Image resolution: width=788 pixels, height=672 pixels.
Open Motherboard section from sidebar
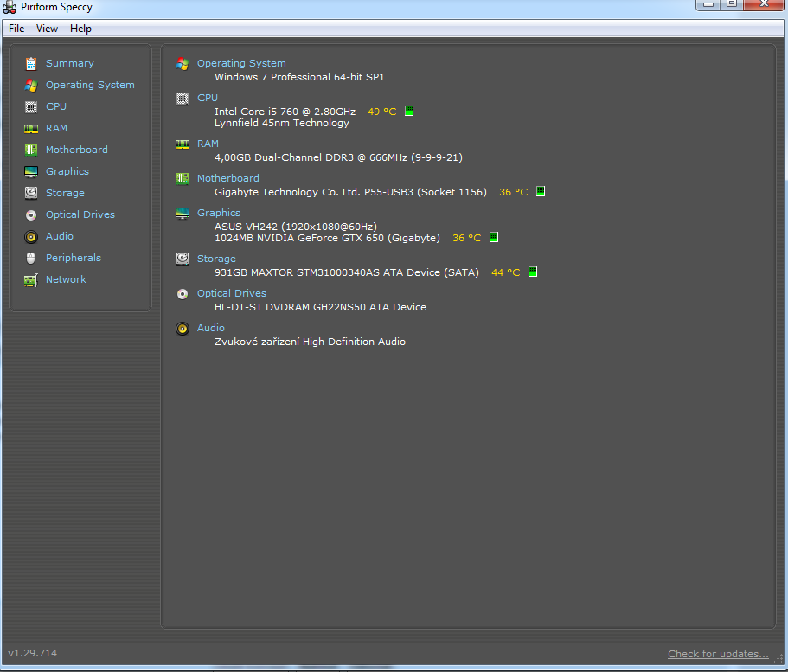76,150
